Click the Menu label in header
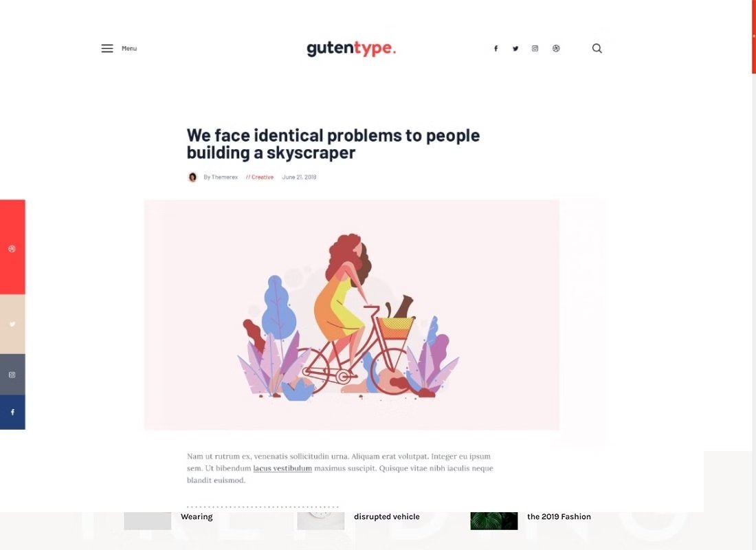 coord(129,48)
